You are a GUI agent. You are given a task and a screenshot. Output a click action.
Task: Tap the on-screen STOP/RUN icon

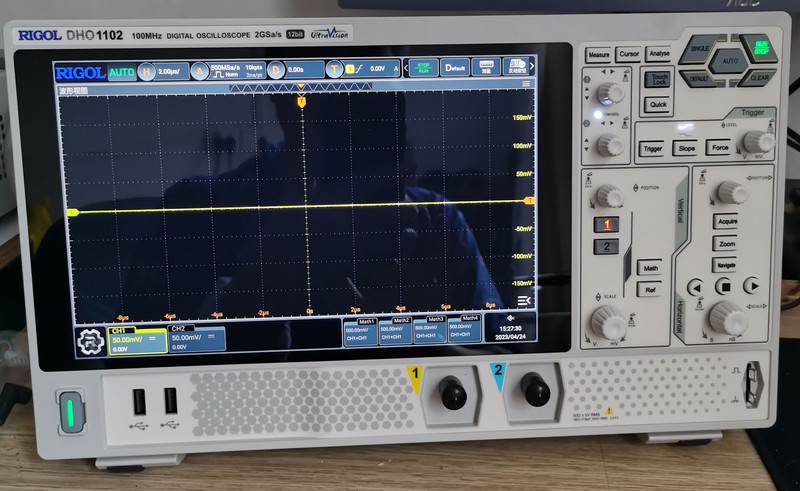(x=423, y=69)
